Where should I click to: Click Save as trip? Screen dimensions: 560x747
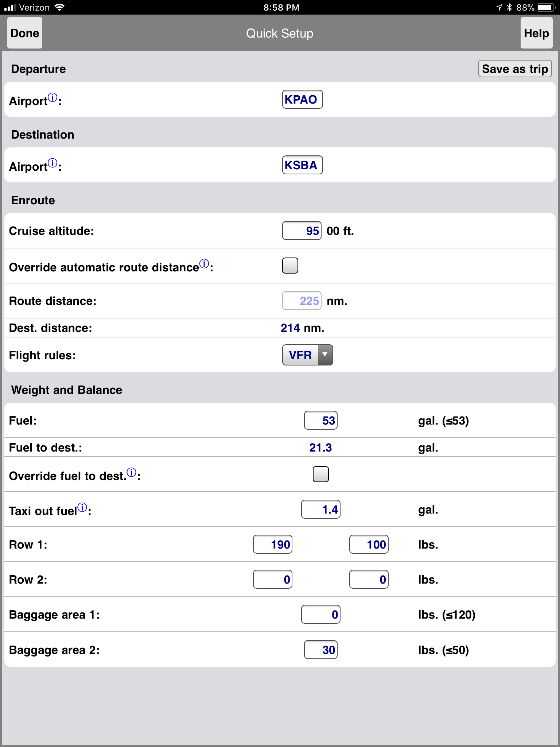coord(514,69)
